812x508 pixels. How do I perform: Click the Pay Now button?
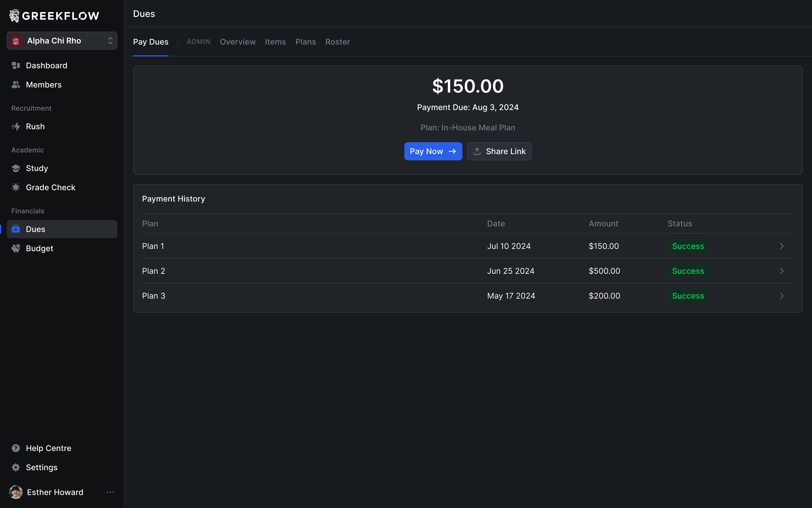[x=433, y=151]
